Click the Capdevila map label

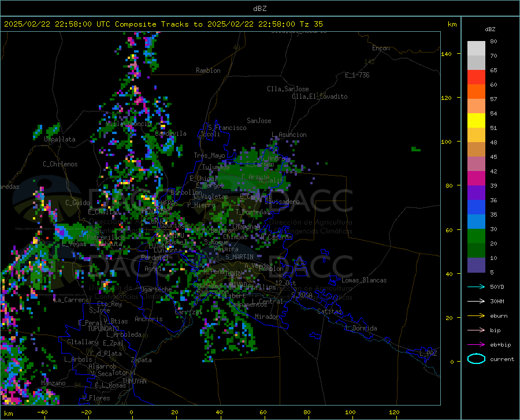[x=170, y=133]
